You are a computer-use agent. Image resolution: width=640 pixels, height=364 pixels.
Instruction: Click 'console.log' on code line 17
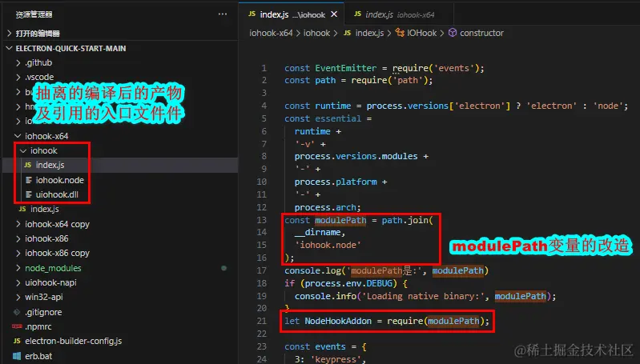coord(312,270)
